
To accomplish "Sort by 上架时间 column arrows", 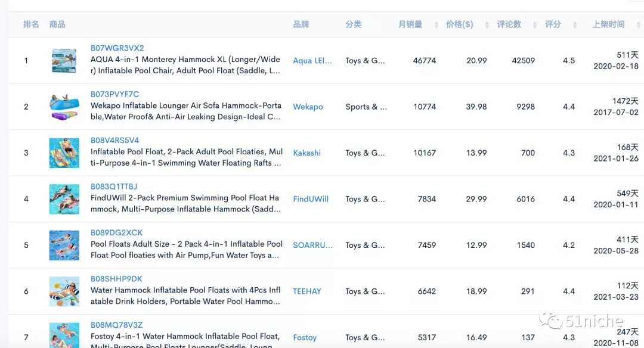I will coord(639,24).
